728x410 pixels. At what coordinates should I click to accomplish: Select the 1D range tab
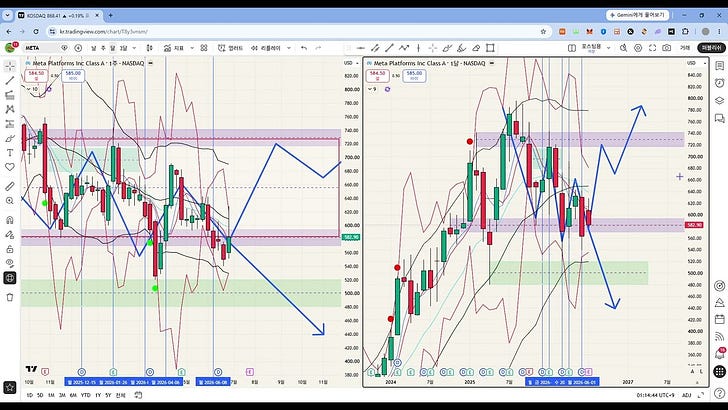point(29,395)
